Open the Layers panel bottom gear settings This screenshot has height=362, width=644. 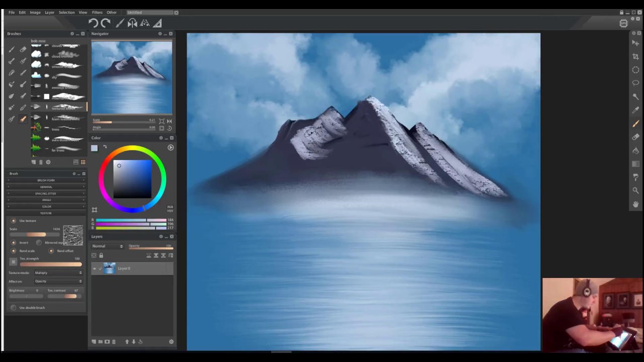pos(171,342)
